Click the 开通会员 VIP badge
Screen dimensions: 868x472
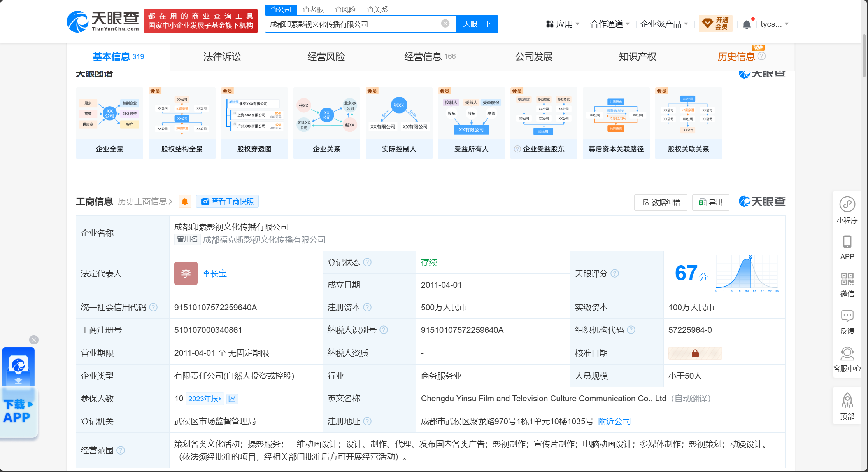(715, 24)
